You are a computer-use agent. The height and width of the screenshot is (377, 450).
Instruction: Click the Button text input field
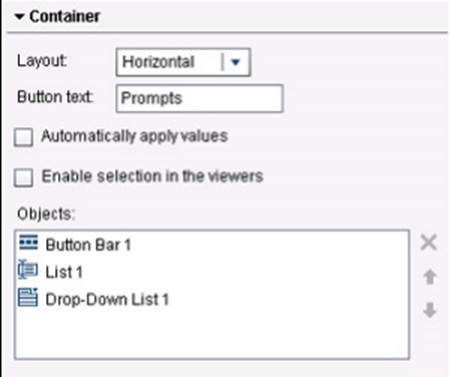pyautogui.click(x=199, y=98)
